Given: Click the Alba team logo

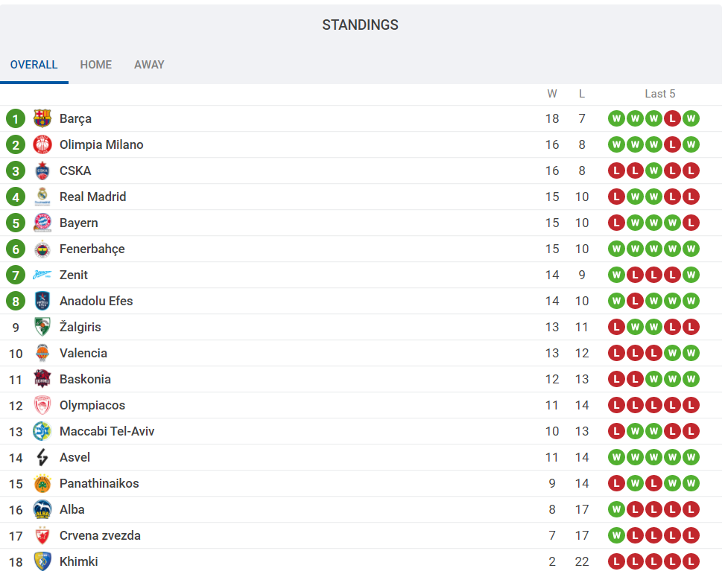Looking at the screenshot, I should (x=42, y=509).
